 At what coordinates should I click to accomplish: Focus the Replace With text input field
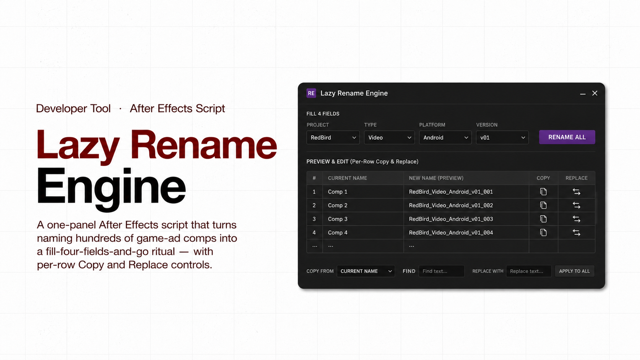coord(529,271)
